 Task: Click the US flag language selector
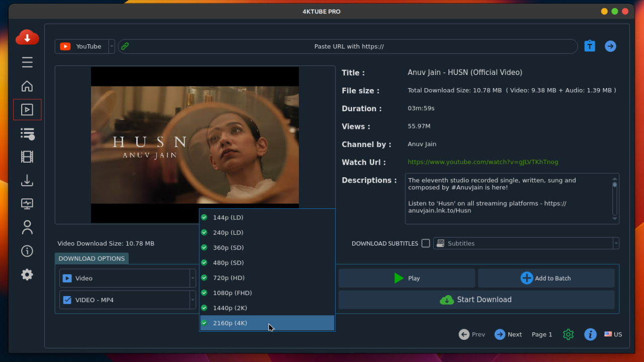[613, 334]
